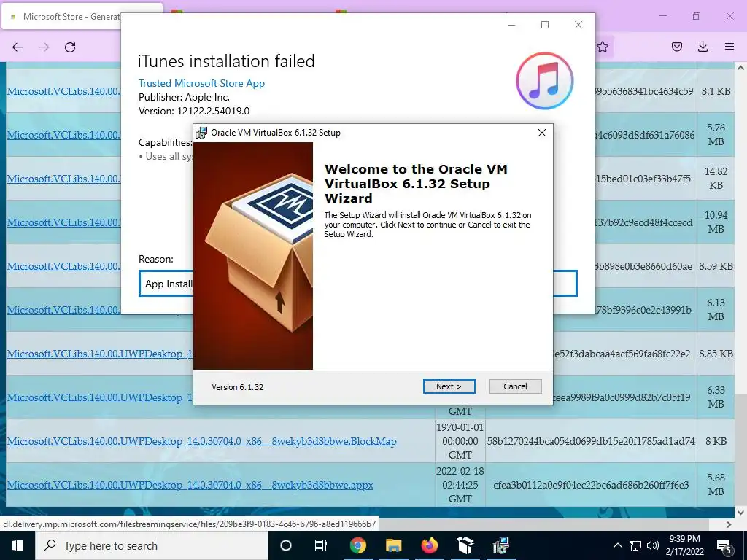
Task: Open Trusted Microsoft Store App link
Action: (x=201, y=83)
